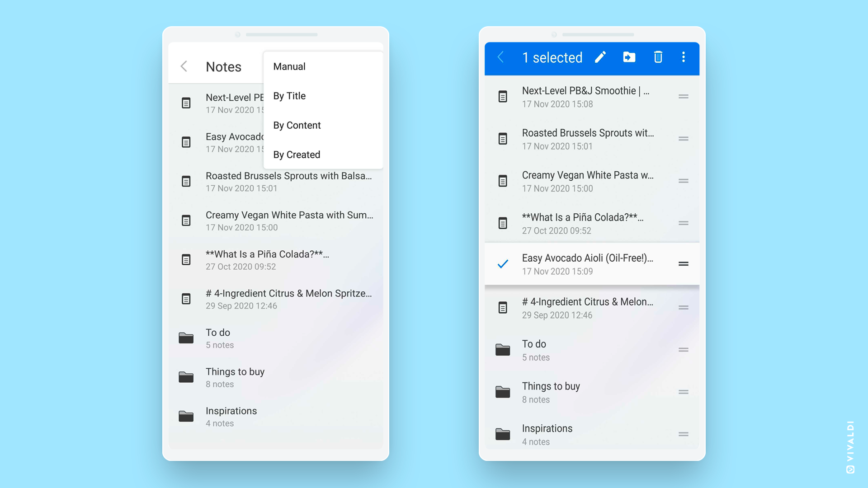Choose By Created from the sort menu
Screen dimensions: 868x488
[x=296, y=155]
